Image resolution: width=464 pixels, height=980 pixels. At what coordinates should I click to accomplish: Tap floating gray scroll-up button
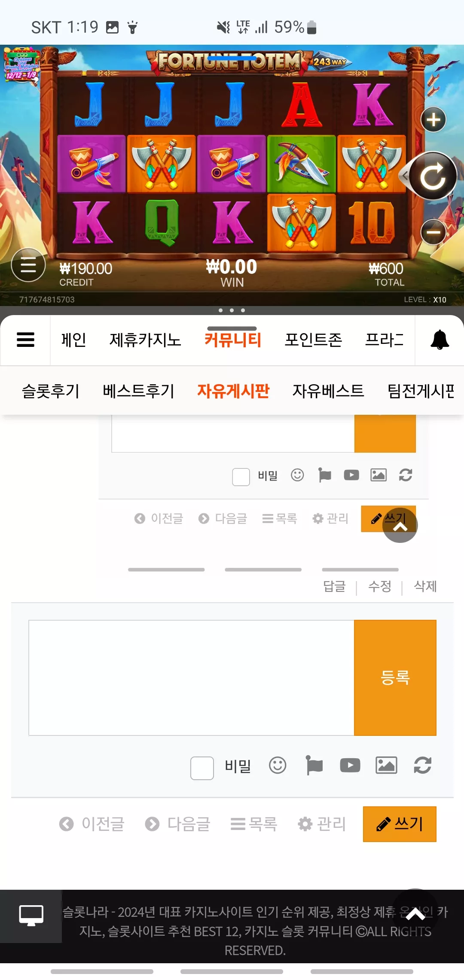click(400, 525)
